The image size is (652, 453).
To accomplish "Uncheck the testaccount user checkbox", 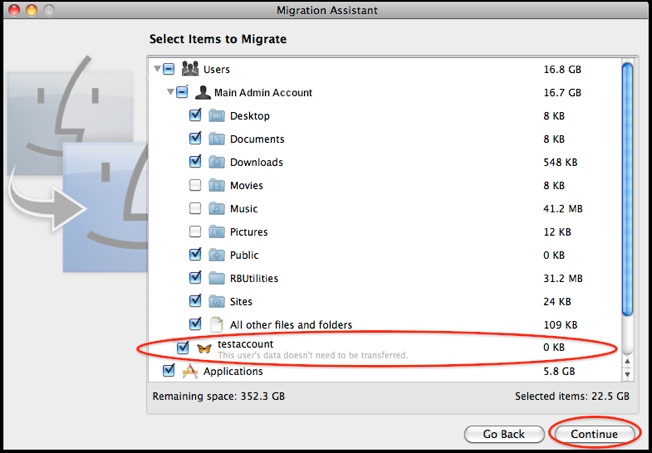I will tap(183, 348).
